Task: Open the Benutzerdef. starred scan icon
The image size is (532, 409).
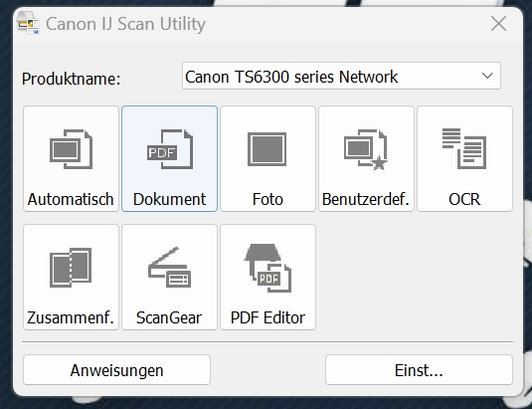Action: [366, 149]
